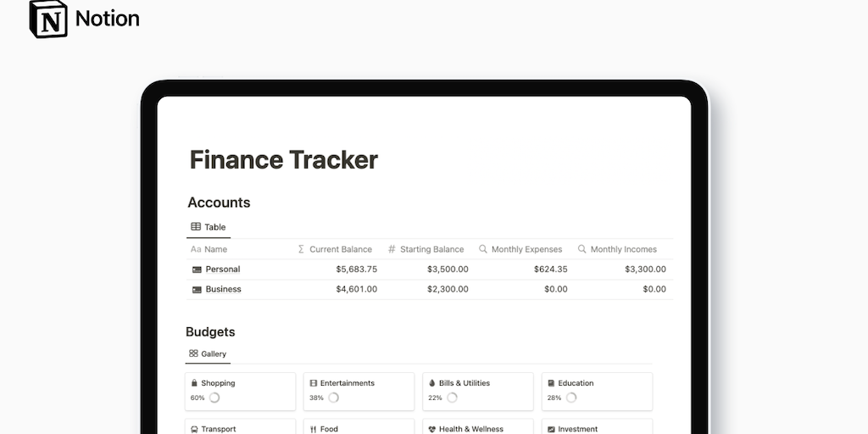Click the Notion logo icon
This screenshot has height=434, width=868.
(x=48, y=19)
